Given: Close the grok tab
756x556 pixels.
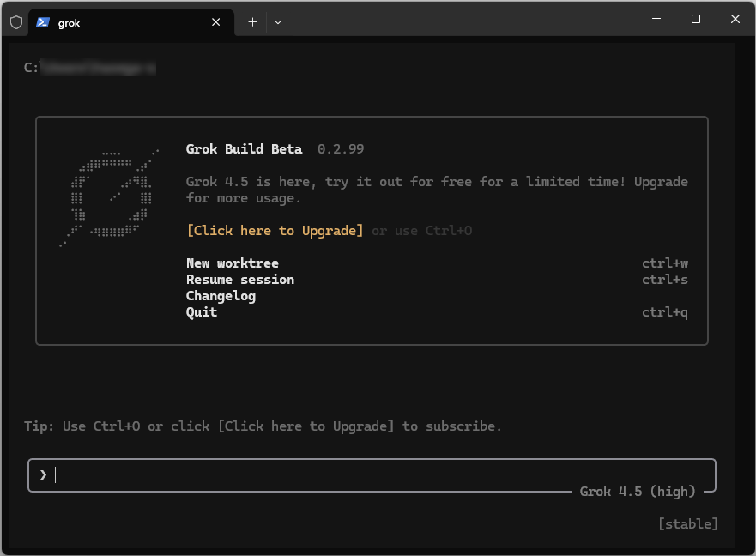Looking at the screenshot, I should [216, 22].
